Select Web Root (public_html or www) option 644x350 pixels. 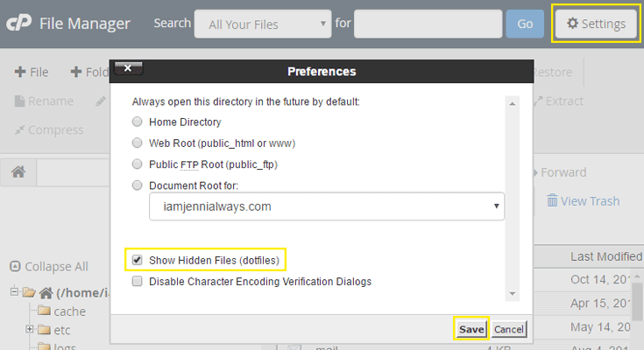click(137, 143)
